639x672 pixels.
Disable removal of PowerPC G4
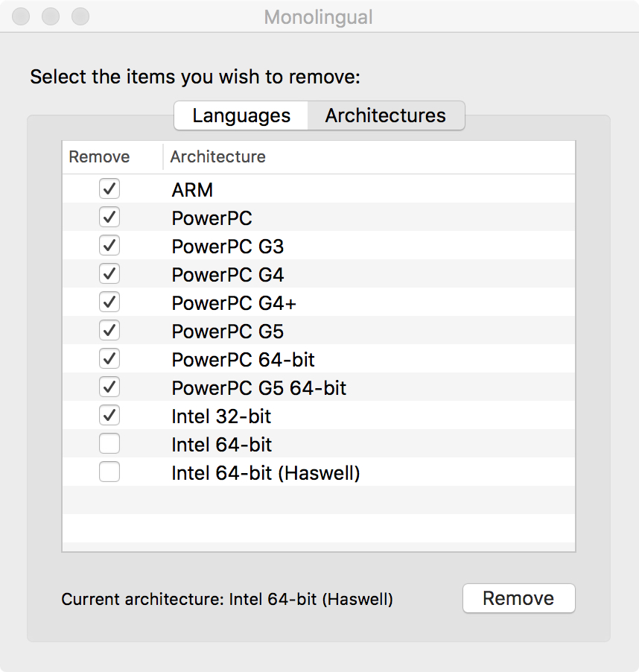(109, 274)
